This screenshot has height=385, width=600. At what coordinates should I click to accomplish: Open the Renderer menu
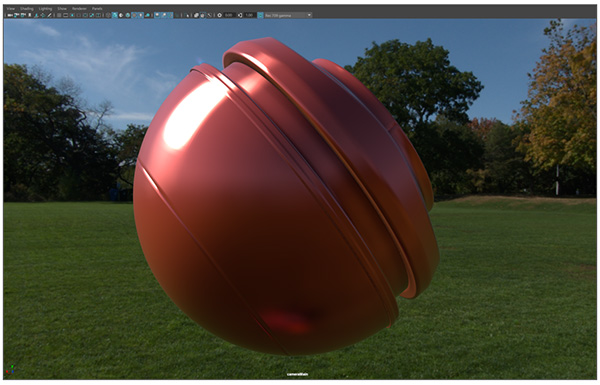(79, 8)
